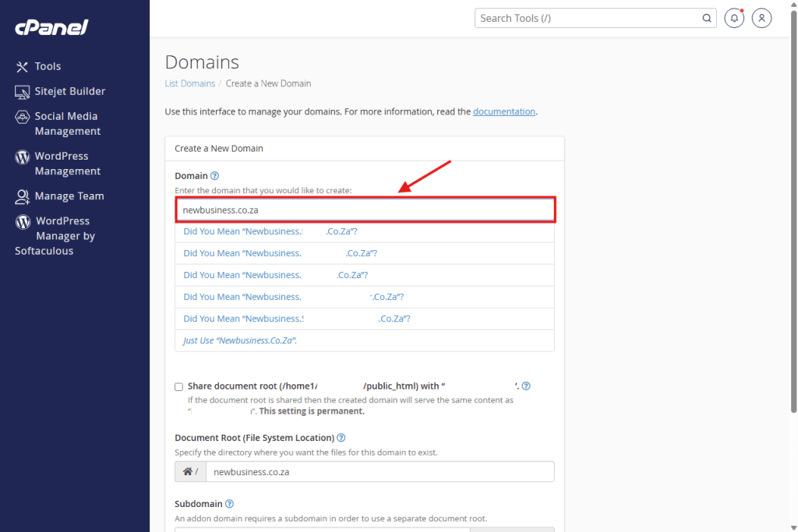Open the documentation link
Screen dimensions: 798x532
tap(503, 111)
